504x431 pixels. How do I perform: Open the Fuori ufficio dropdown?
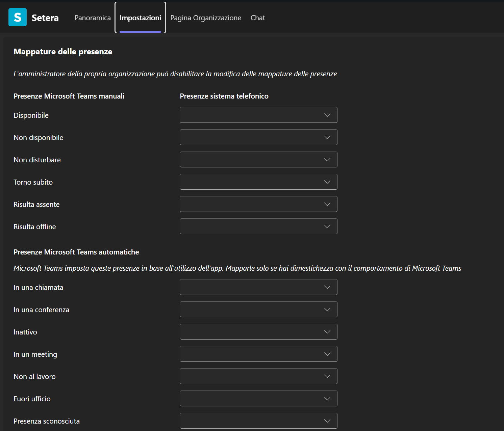(x=258, y=399)
